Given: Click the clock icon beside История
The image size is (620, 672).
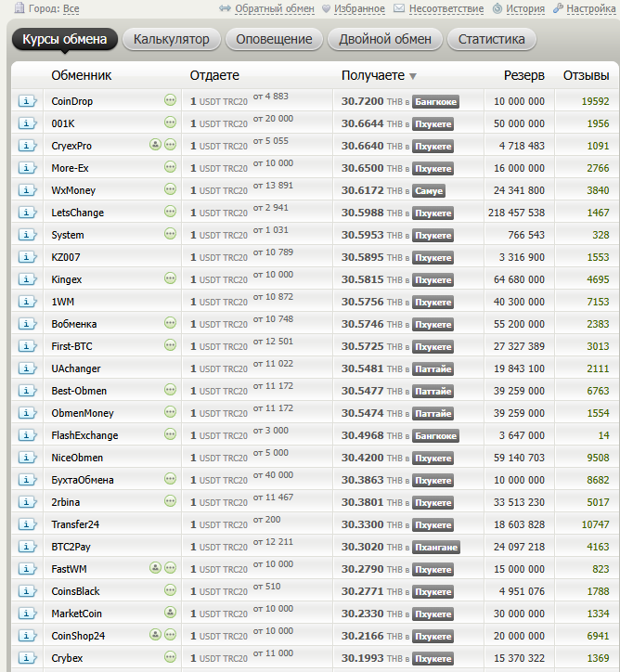Looking at the screenshot, I should pos(497,8).
